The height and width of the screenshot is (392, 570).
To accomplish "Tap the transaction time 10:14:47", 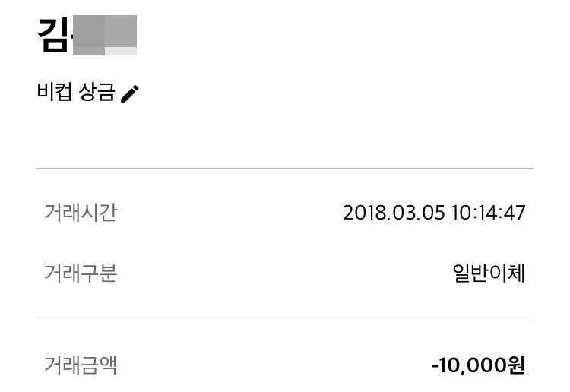I will pyautogui.click(x=488, y=213).
